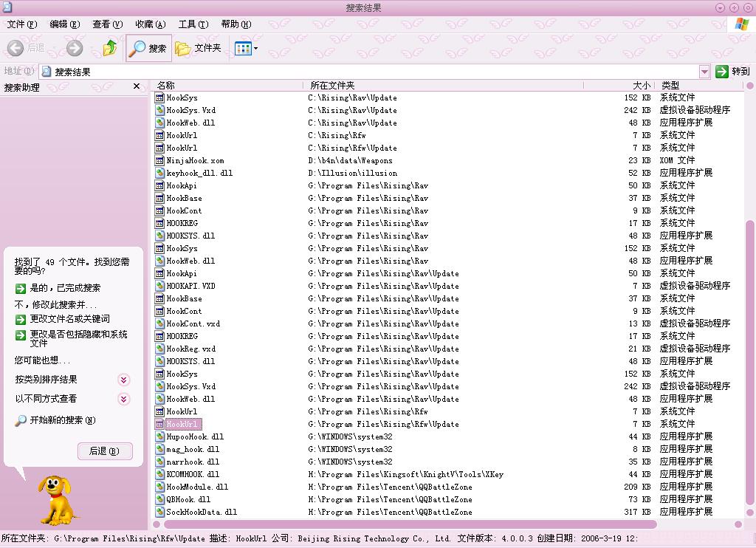Click the Go (转到) button icon
Viewport: 756px width, 548px height.
tap(722, 72)
